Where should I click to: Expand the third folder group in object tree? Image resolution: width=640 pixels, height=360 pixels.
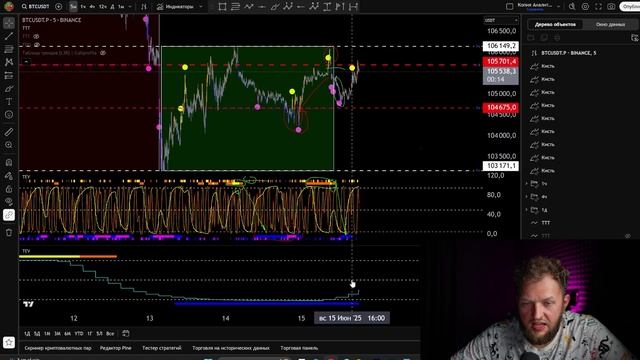pyautogui.click(x=527, y=210)
